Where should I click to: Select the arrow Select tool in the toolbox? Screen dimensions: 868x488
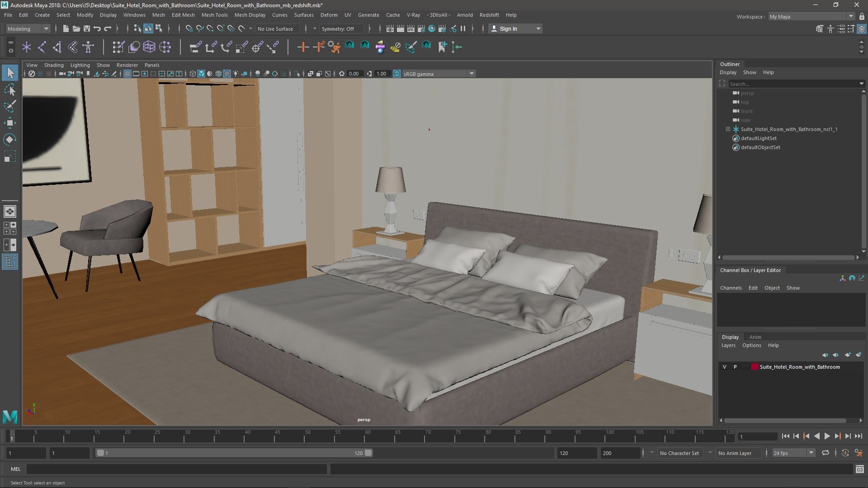(10, 73)
